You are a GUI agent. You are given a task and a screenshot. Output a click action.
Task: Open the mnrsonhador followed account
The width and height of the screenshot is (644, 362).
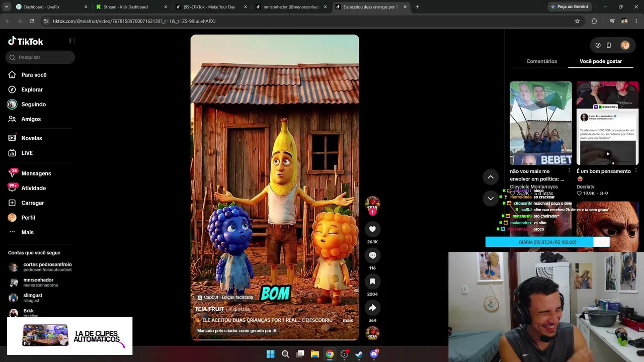[33, 283]
